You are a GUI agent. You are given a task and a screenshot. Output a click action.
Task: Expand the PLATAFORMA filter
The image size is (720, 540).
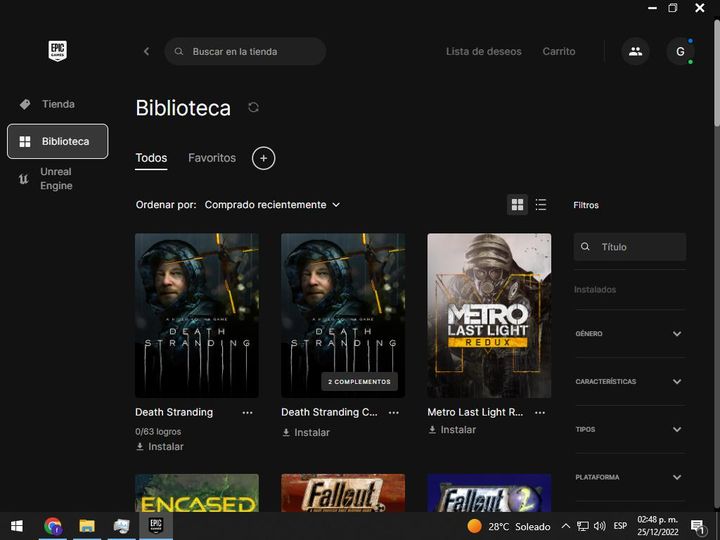(x=629, y=477)
